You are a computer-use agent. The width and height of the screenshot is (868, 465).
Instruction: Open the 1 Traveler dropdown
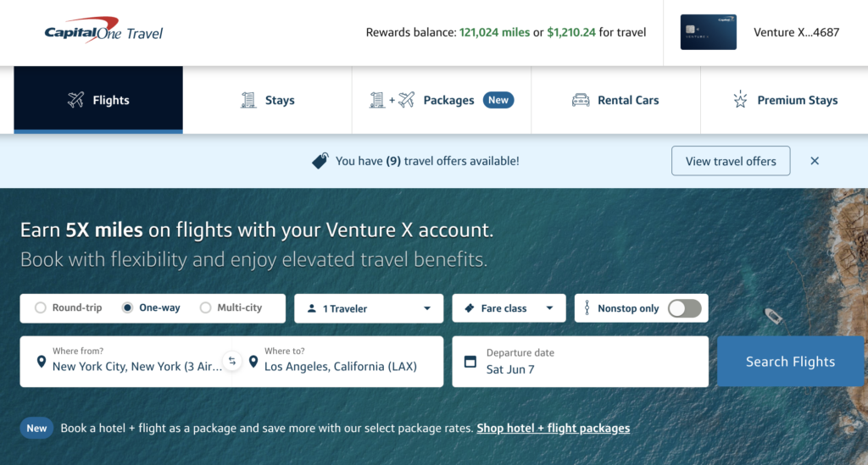click(x=369, y=308)
